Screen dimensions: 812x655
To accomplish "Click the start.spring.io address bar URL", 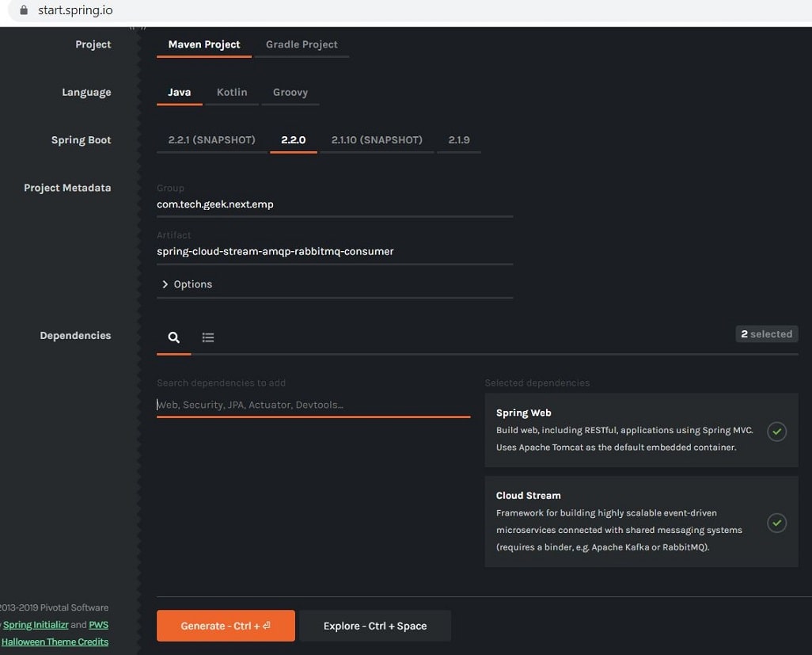I will pos(75,10).
